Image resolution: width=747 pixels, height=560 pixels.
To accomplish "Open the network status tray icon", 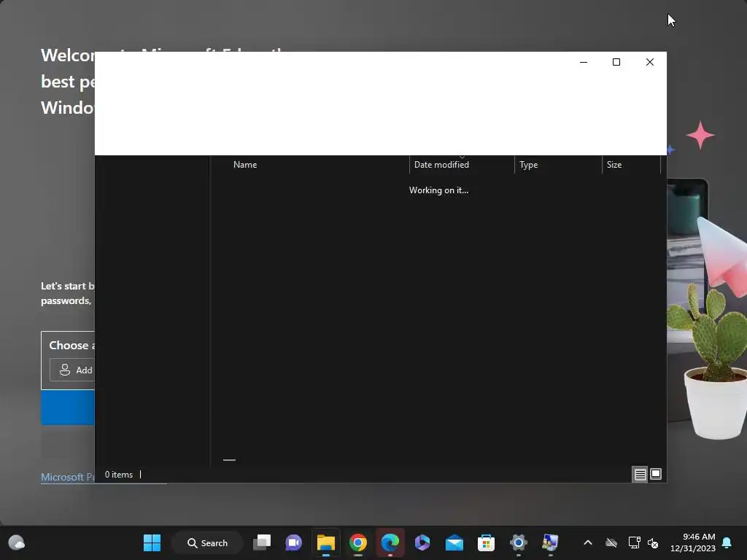I will (634, 542).
